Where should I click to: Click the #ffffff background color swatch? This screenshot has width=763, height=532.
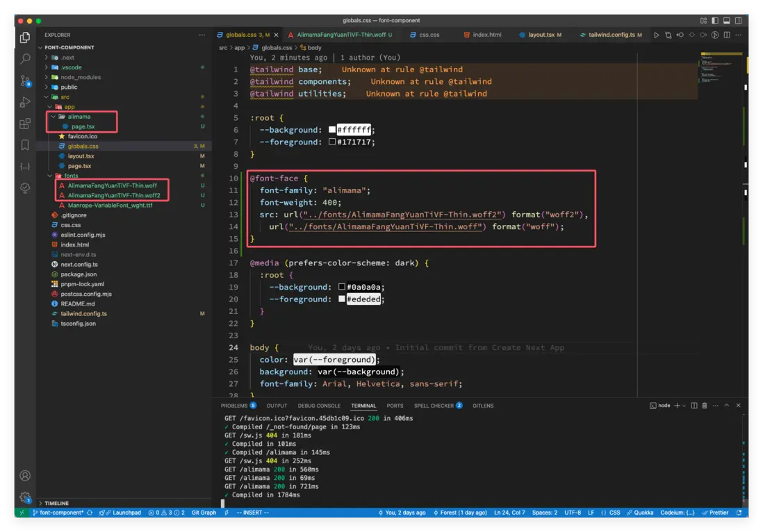[332, 130]
